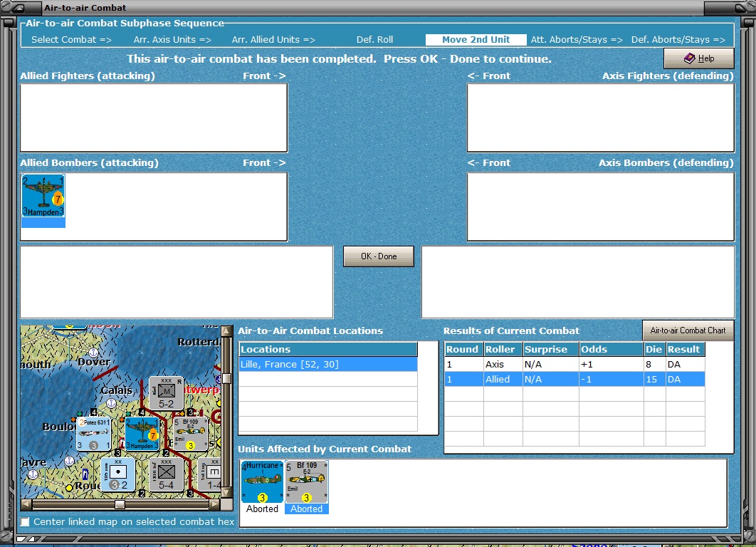Click the Roller column header

click(503, 349)
